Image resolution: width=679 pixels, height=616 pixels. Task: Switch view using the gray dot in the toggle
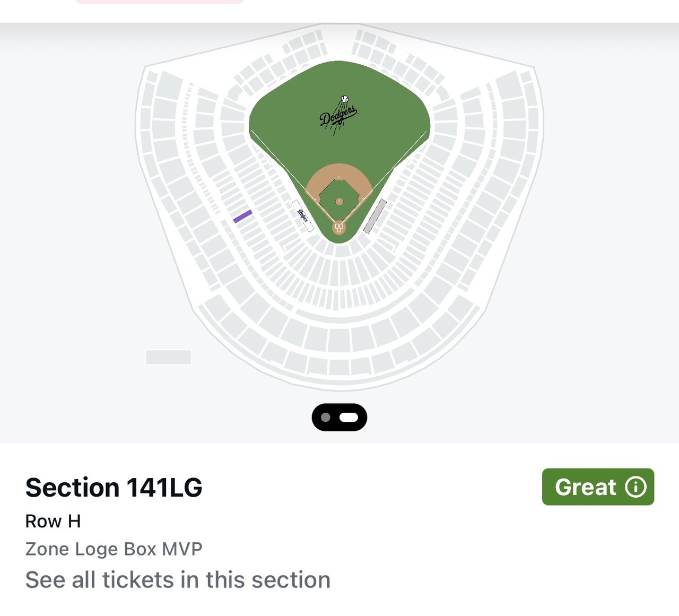click(326, 418)
